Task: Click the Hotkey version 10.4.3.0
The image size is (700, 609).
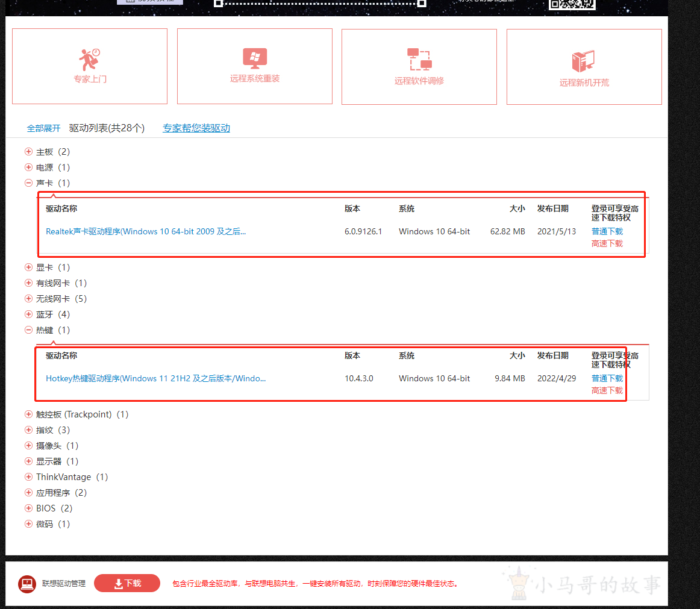Action: pos(359,378)
